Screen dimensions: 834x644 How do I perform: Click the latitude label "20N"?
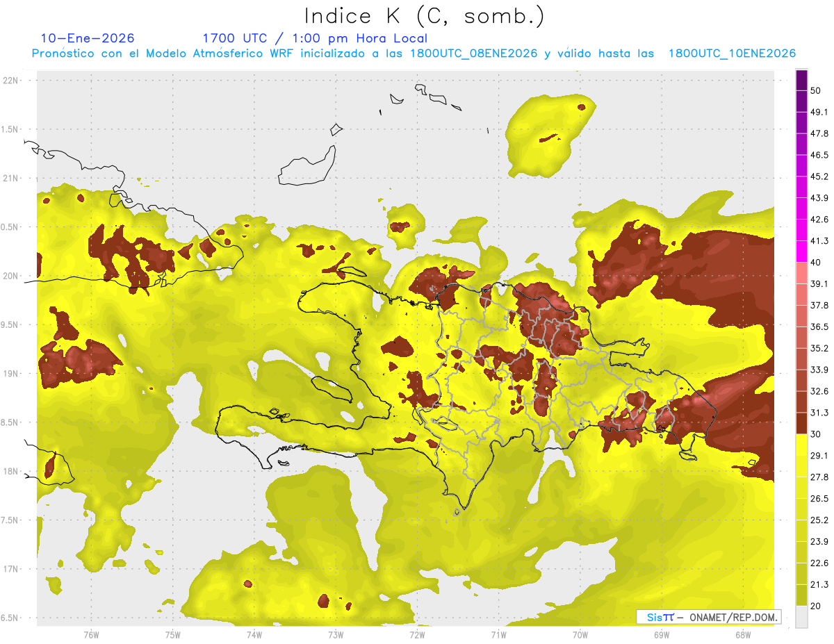(12, 276)
